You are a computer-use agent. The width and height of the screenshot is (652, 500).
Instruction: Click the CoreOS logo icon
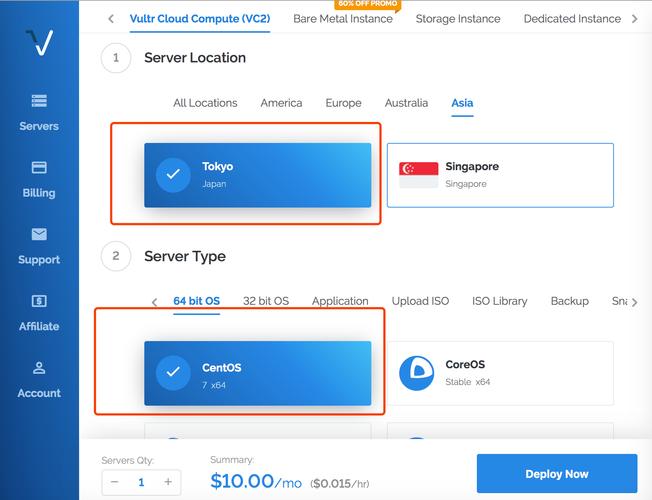click(x=416, y=373)
